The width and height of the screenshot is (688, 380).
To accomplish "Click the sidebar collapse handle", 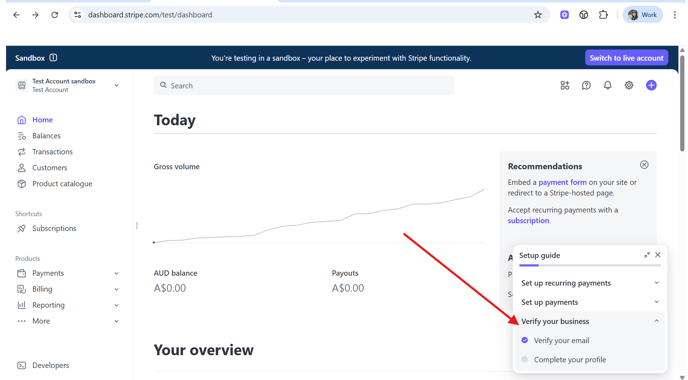I will click(137, 226).
